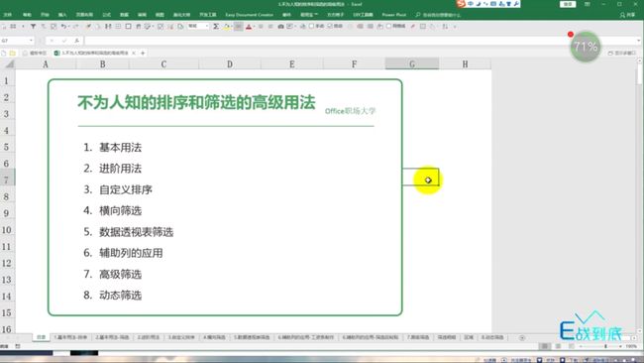Click the Share person icon
Image resolution: width=644 pixels, height=363 pixels.
coord(622,15)
